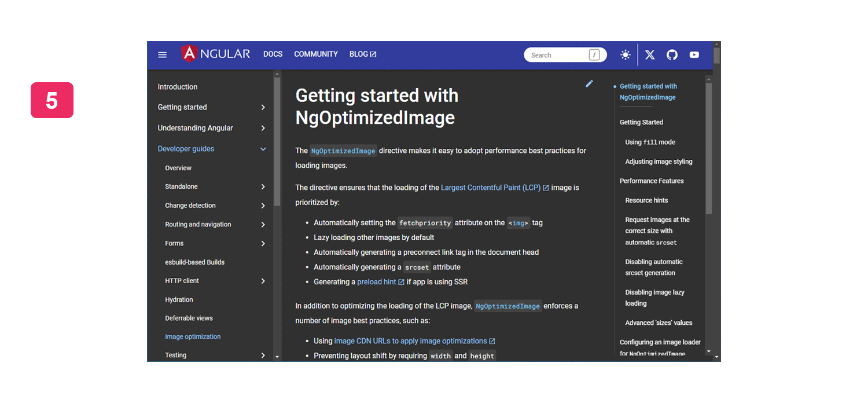The height and width of the screenshot is (403, 868).
Task: Click the search field
Action: 558,55
